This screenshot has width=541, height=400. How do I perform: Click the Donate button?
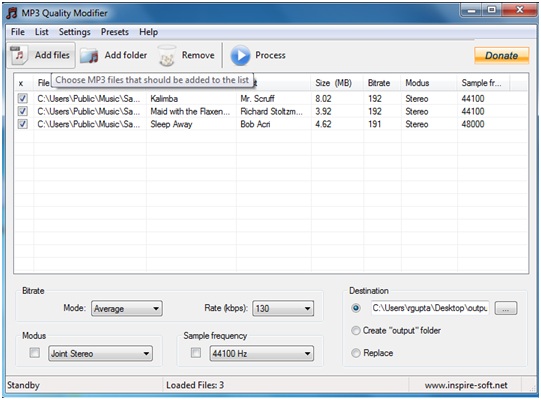(x=502, y=56)
